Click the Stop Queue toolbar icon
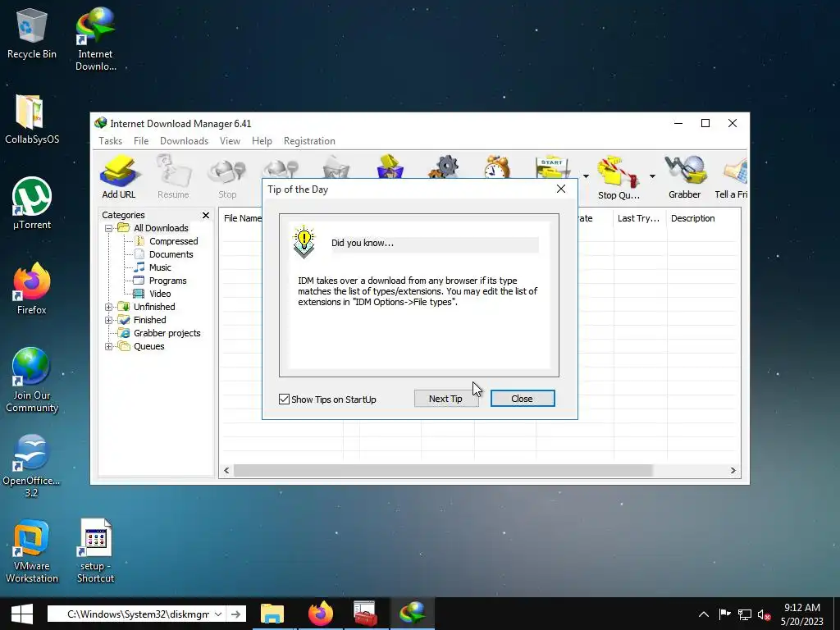The width and height of the screenshot is (840, 630). click(x=619, y=178)
